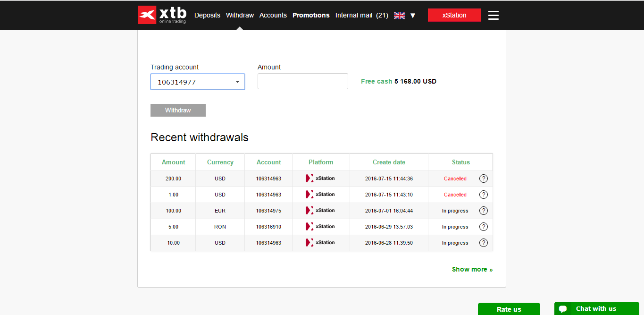The height and width of the screenshot is (315, 644).
Task: Click help icon for 100.00 EUR withdrawal
Action: pyautogui.click(x=483, y=211)
